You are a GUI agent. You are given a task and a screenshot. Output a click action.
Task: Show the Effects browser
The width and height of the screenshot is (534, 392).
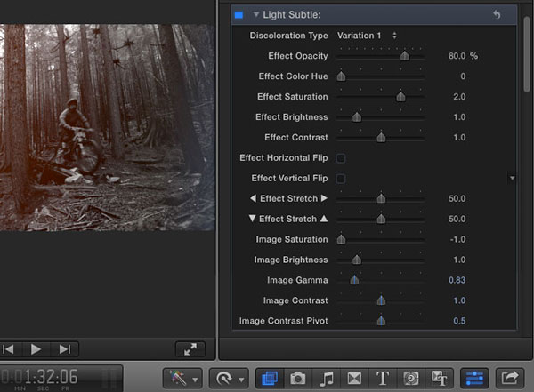[270, 378]
